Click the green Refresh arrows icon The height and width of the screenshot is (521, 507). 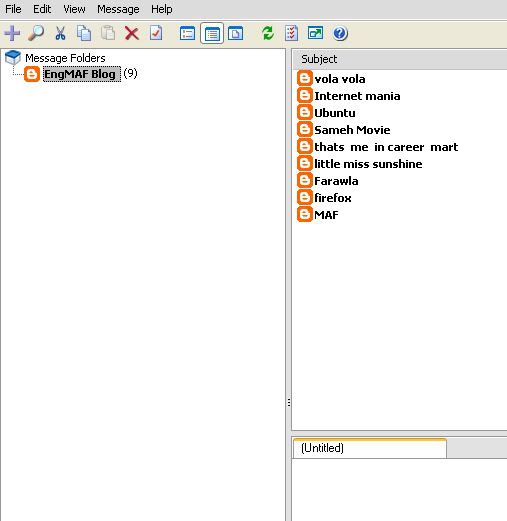268,33
